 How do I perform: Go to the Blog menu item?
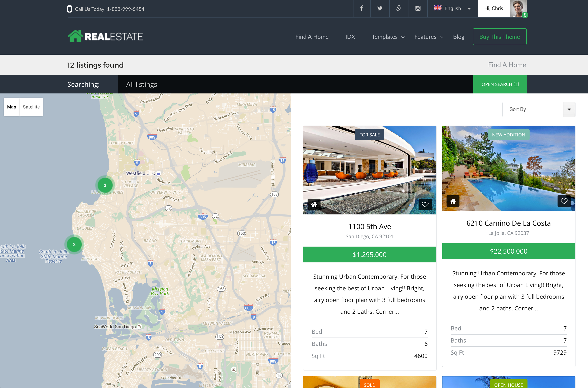tap(459, 37)
